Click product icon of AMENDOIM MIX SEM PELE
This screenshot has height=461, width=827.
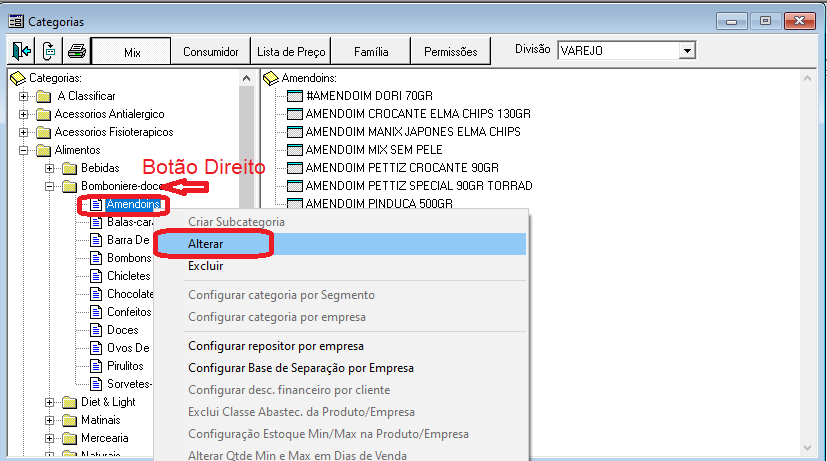point(295,150)
